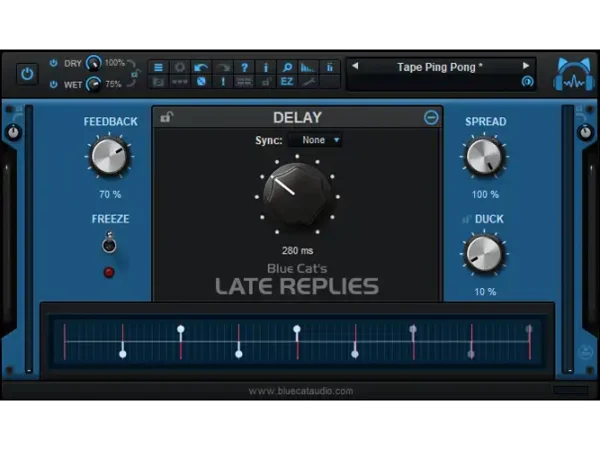The width and height of the screenshot is (600, 450).
Task: Flip the FREEZE toggle switch
Action: point(109,243)
